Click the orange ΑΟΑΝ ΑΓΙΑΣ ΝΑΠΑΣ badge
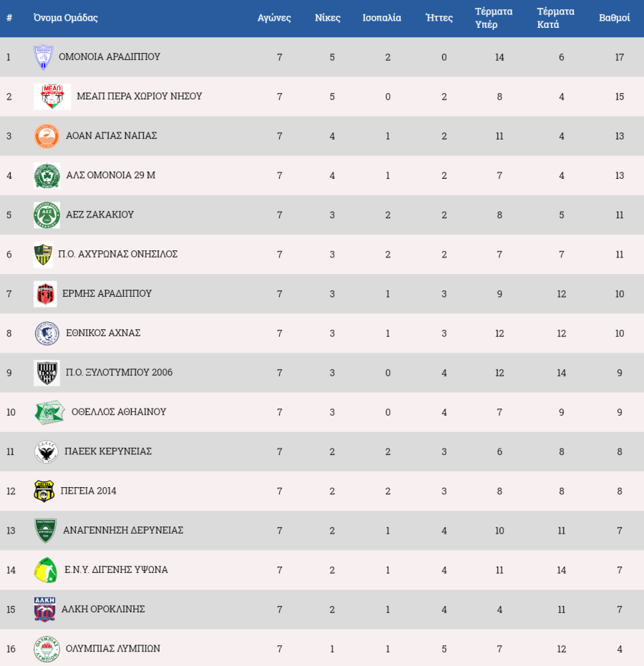This screenshot has width=644, height=666. [47, 136]
